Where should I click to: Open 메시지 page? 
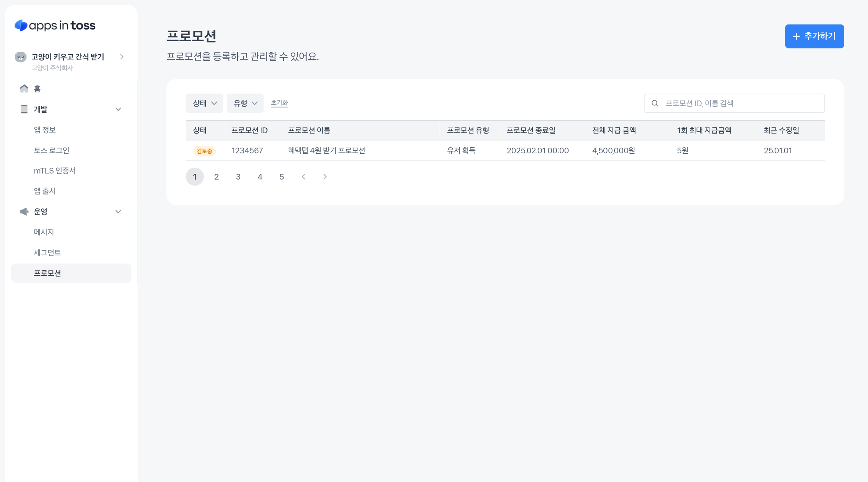[x=44, y=232]
